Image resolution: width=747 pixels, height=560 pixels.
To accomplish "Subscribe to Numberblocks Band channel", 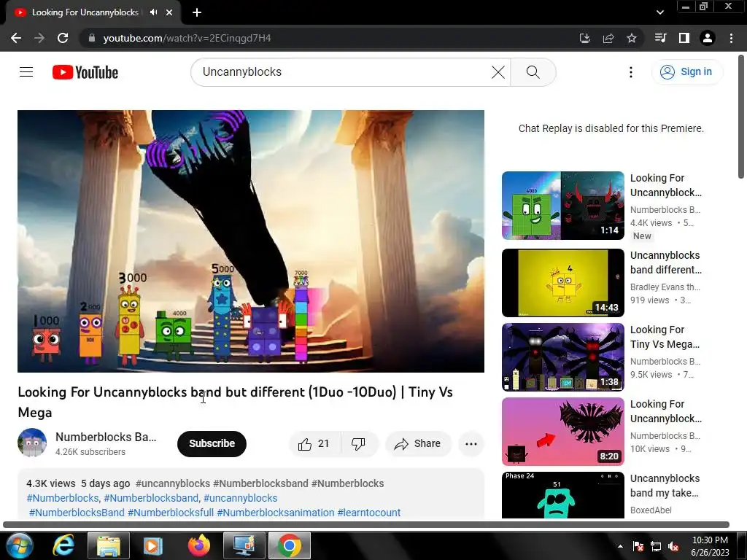I will (x=212, y=444).
